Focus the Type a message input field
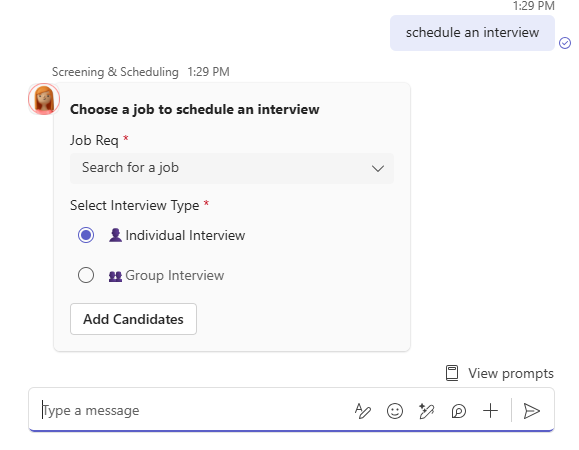 click(192, 411)
